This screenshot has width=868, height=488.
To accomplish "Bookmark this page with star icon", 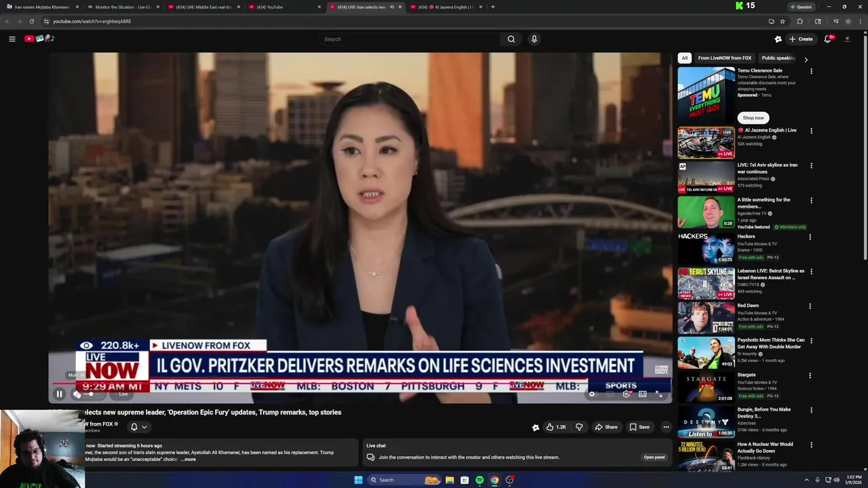I will click(x=783, y=21).
